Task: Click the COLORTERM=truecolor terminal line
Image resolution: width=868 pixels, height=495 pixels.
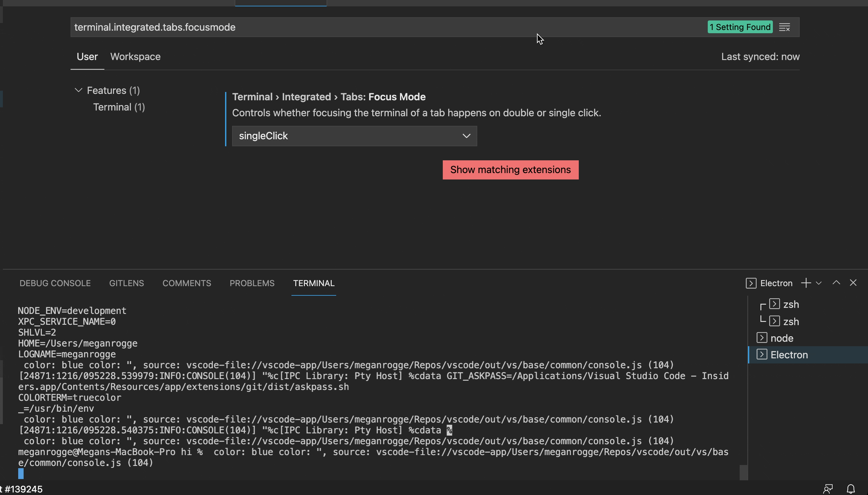Action: 69,397
